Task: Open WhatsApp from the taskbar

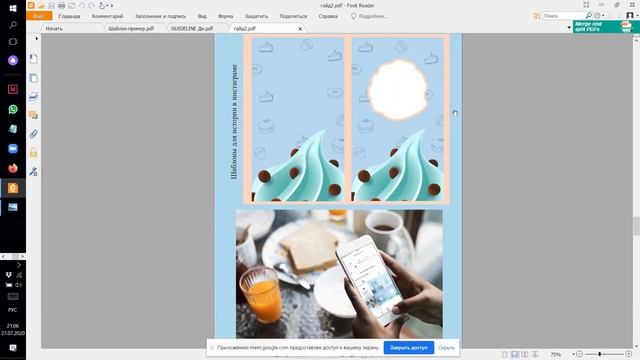Action: tap(13, 109)
